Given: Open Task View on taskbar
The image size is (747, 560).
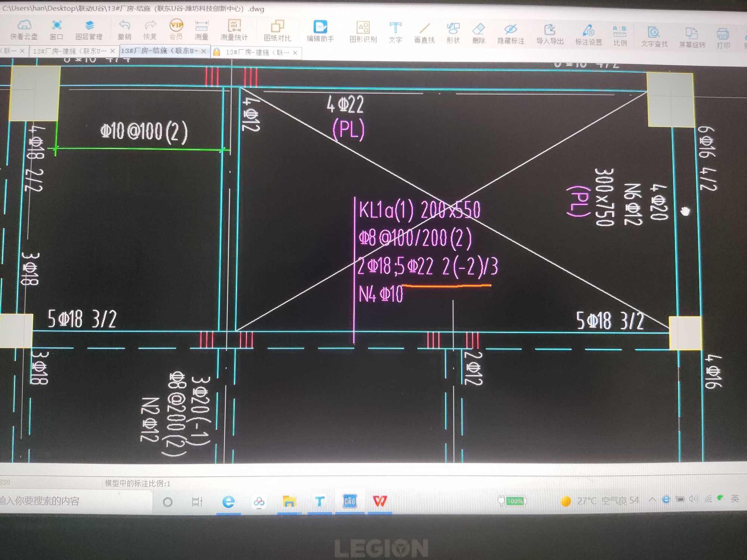Looking at the screenshot, I should (197, 502).
